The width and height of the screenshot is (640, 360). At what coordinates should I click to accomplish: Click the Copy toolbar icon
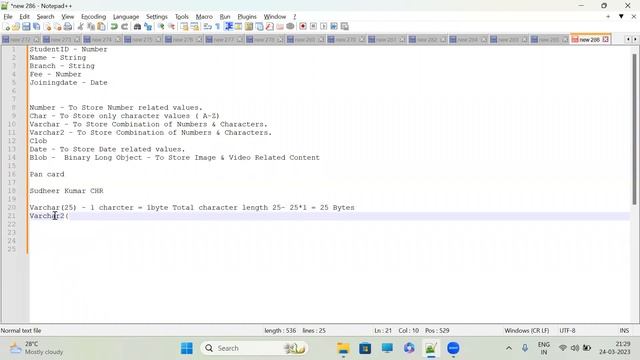91,27
